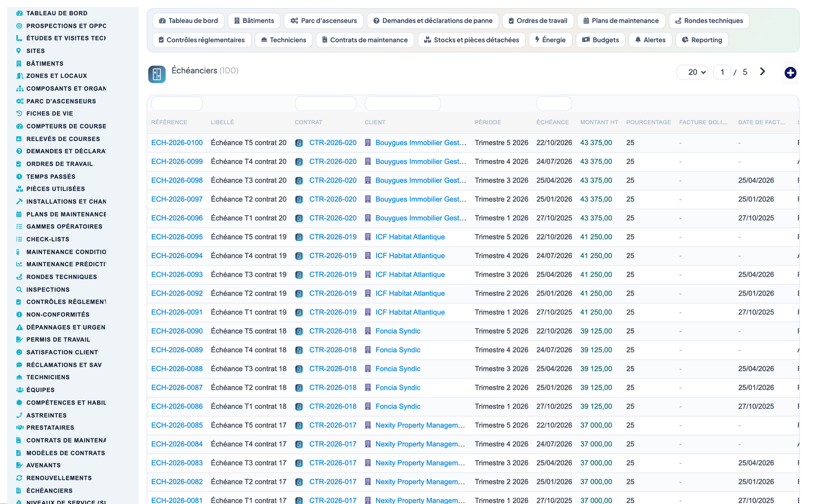Open the Bâtiments top tab
The width and height of the screenshot is (815, 504).
click(x=254, y=21)
